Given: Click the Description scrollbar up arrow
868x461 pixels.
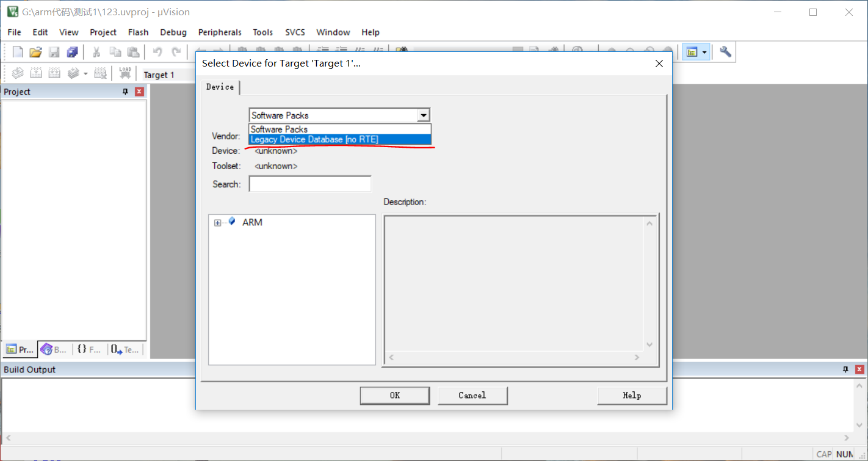Looking at the screenshot, I should (x=649, y=223).
